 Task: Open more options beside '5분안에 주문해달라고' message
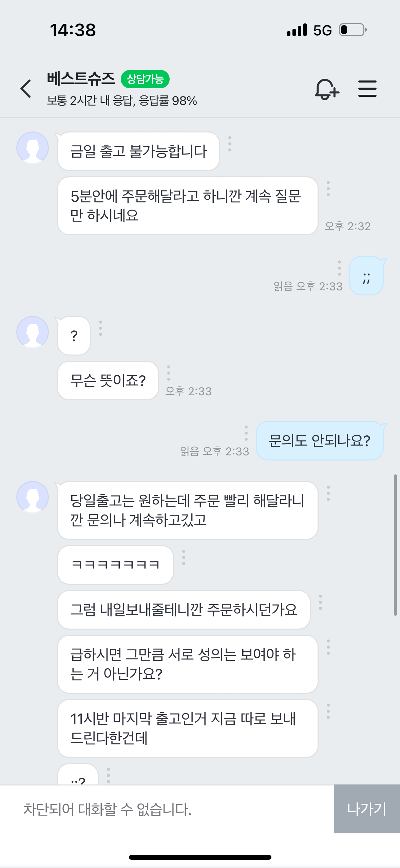[x=328, y=188]
